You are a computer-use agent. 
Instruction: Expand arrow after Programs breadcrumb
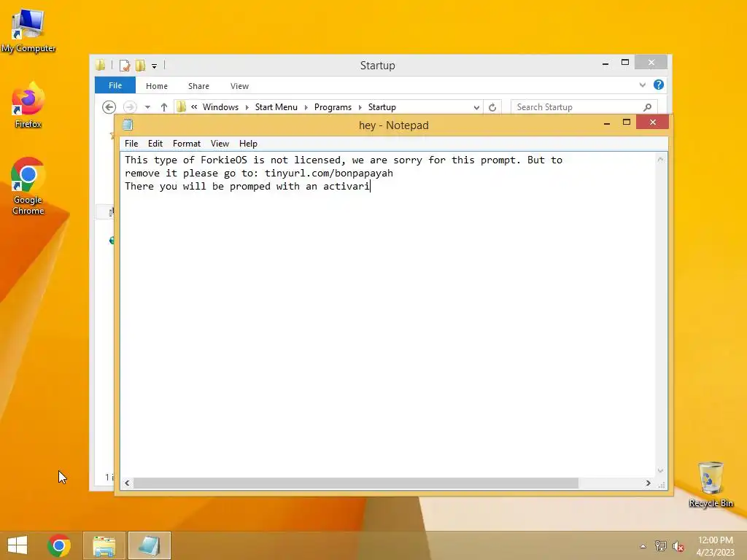pos(360,108)
